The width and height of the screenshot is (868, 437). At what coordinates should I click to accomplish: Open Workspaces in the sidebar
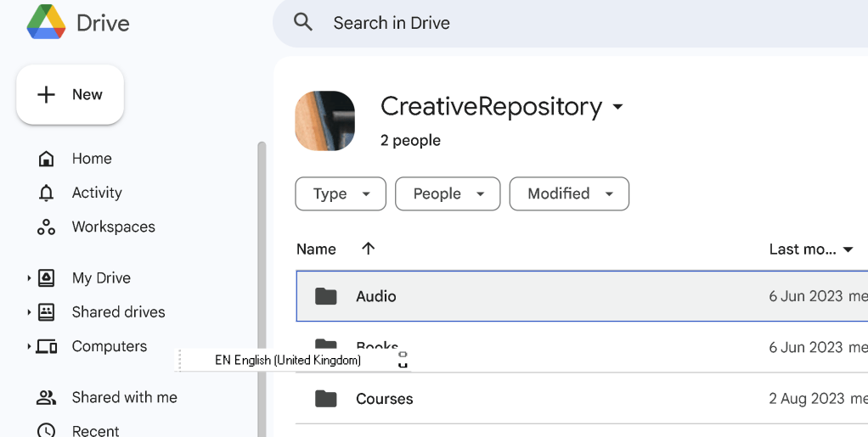click(x=114, y=227)
